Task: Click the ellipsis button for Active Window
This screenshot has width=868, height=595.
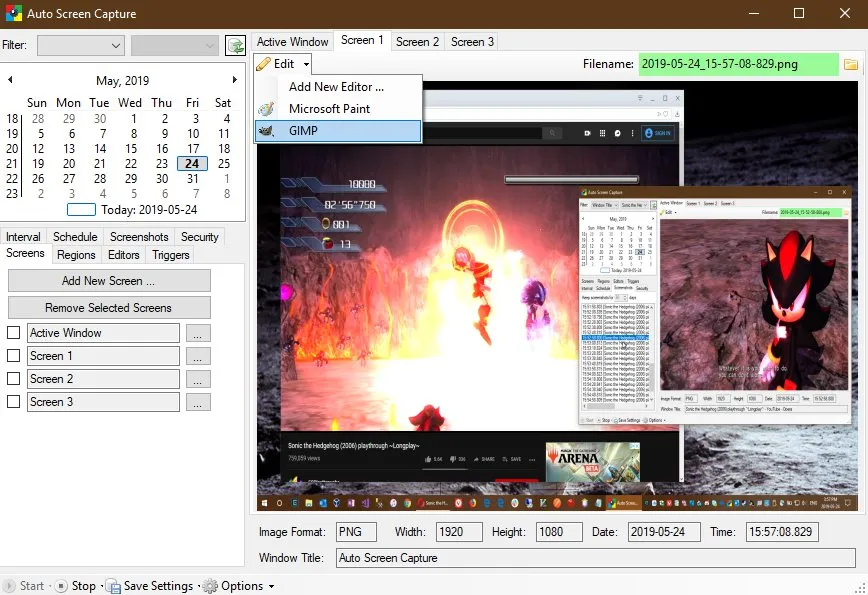Action: tap(198, 333)
